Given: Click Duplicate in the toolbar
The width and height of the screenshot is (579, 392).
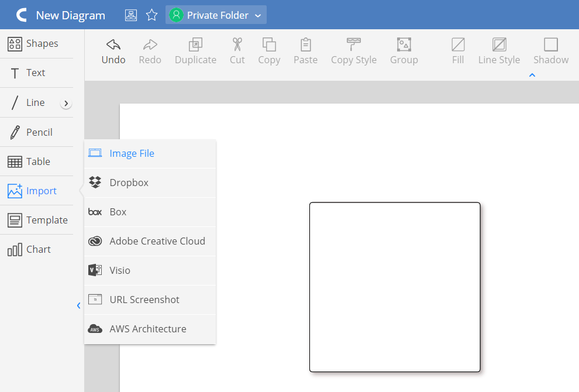Looking at the screenshot, I should pos(195,51).
